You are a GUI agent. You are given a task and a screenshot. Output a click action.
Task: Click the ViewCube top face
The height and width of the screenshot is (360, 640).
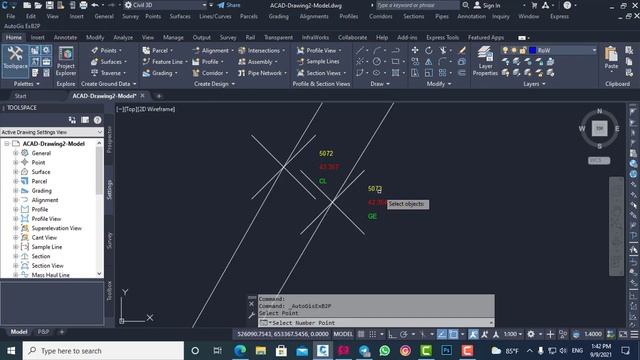(x=599, y=128)
